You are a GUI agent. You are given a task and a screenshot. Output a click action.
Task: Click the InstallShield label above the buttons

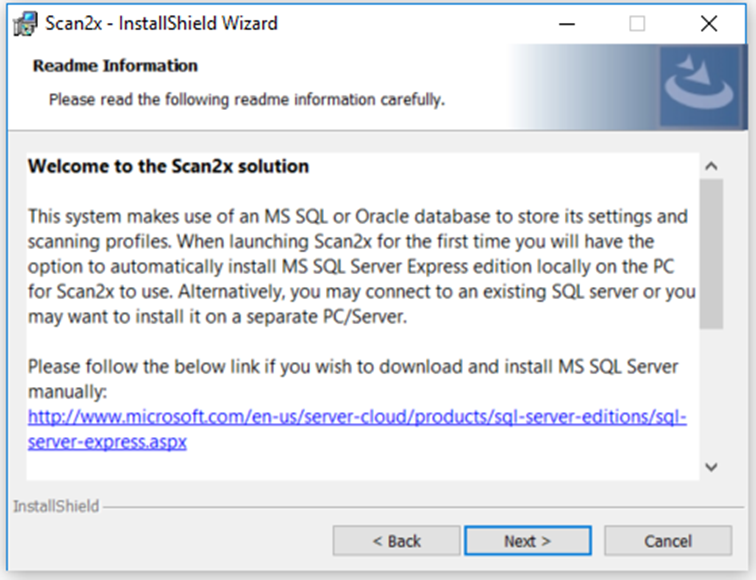[x=56, y=506]
